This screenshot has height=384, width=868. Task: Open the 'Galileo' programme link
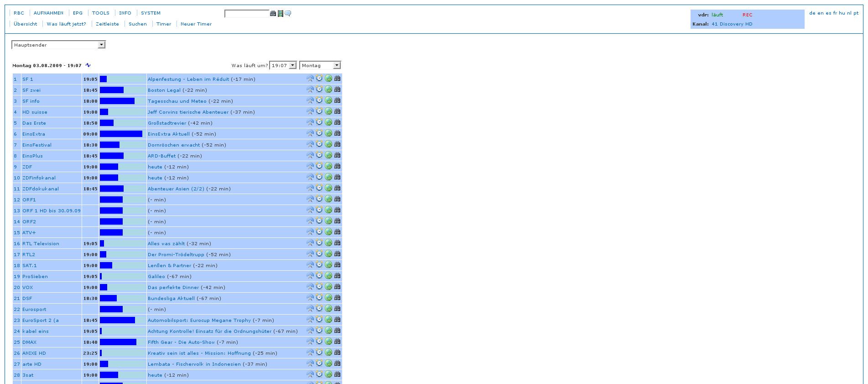pyautogui.click(x=156, y=277)
